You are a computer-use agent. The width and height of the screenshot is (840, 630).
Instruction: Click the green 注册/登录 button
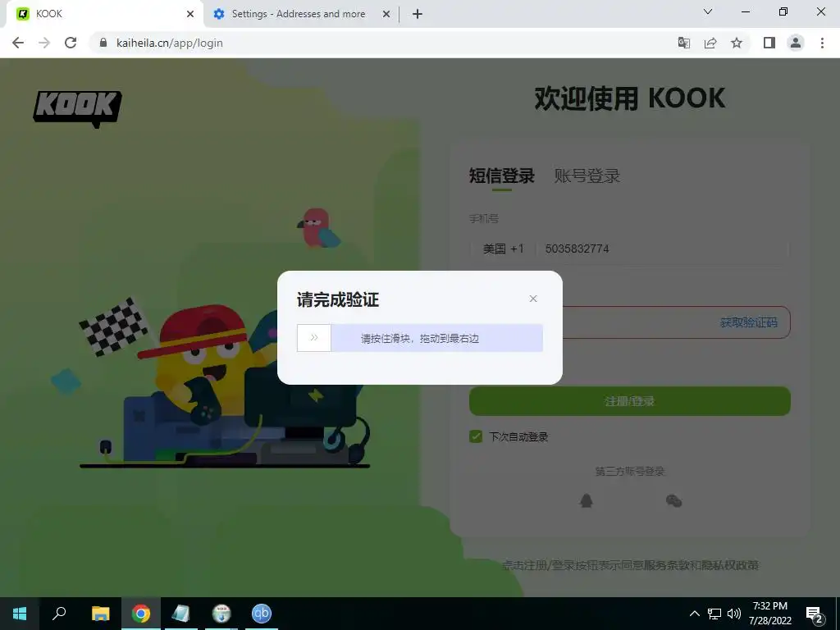click(629, 400)
